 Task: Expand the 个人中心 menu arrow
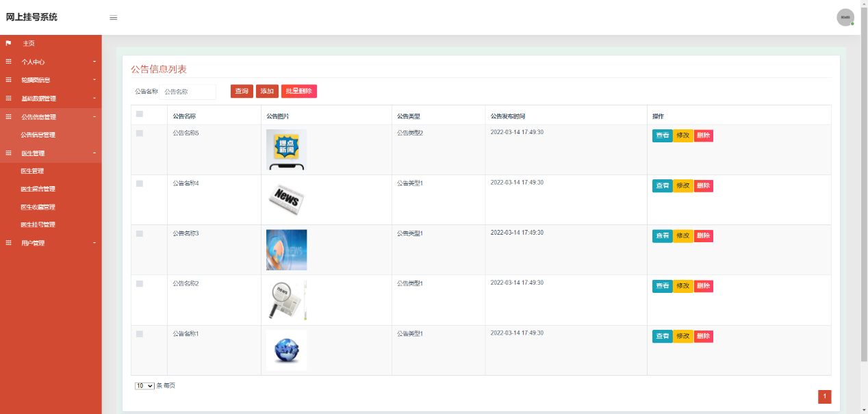(94, 62)
